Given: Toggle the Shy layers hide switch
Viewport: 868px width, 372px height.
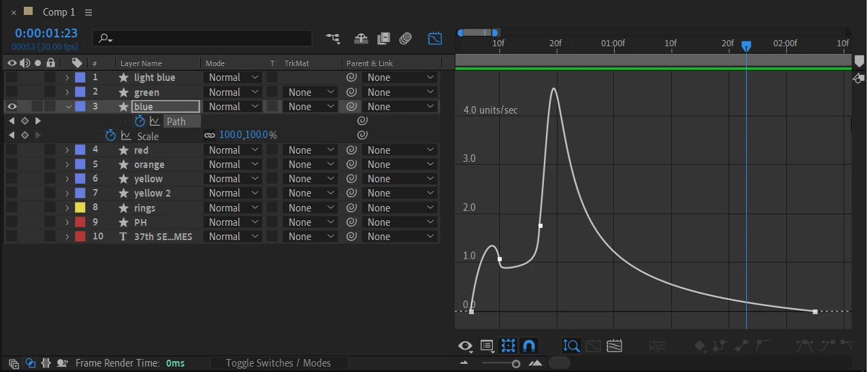Looking at the screenshot, I should click(361, 39).
